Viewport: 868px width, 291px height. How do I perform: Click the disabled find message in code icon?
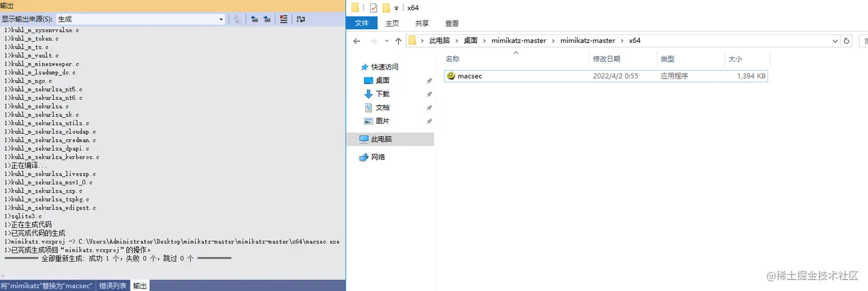[x=238, y=19]
